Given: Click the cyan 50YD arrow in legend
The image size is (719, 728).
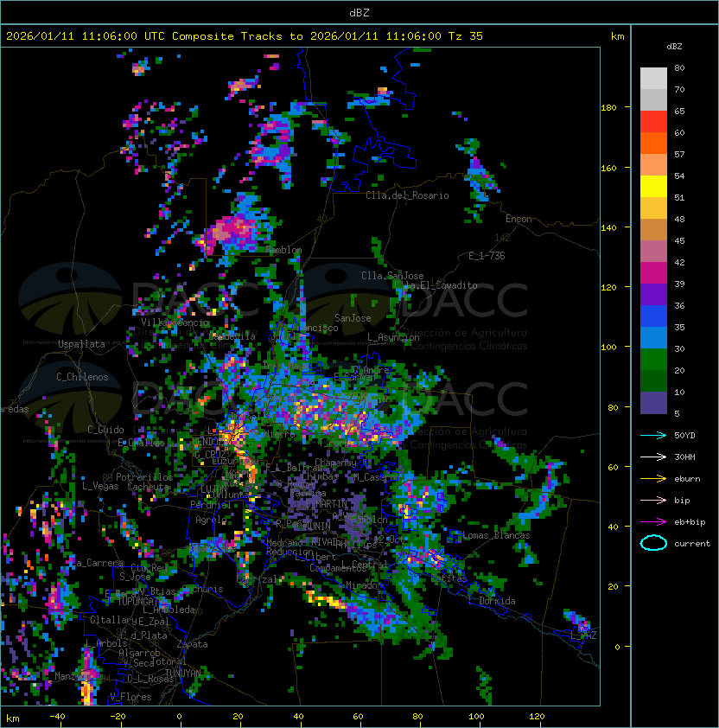Looking at the screenshot, I should click(653, 436).
